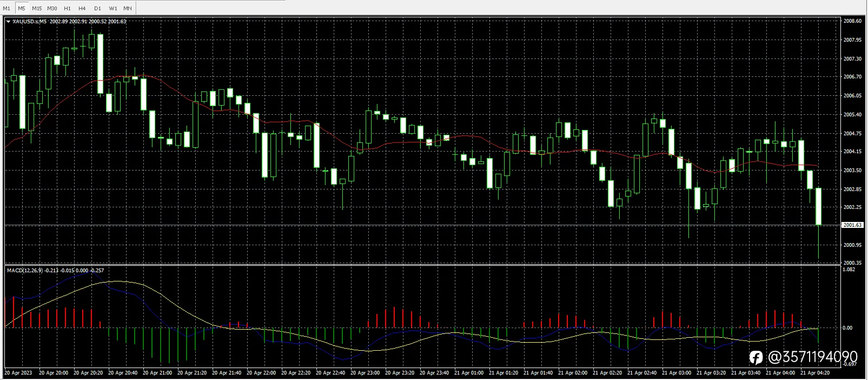Click the 21 Apr 03:20 time label
The image size is (868, 380).
click(x=711, y=373)
